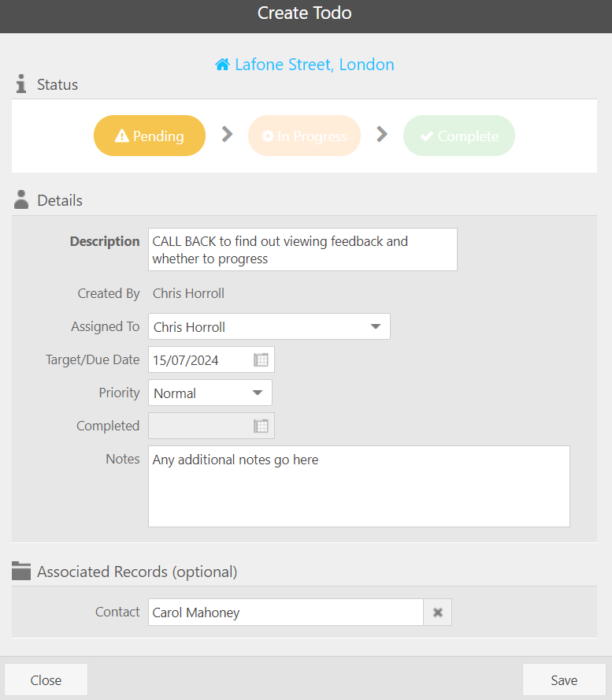Screen dimensions: 612x700
Task: Set status to In Progress
Action: click(304, 136)
